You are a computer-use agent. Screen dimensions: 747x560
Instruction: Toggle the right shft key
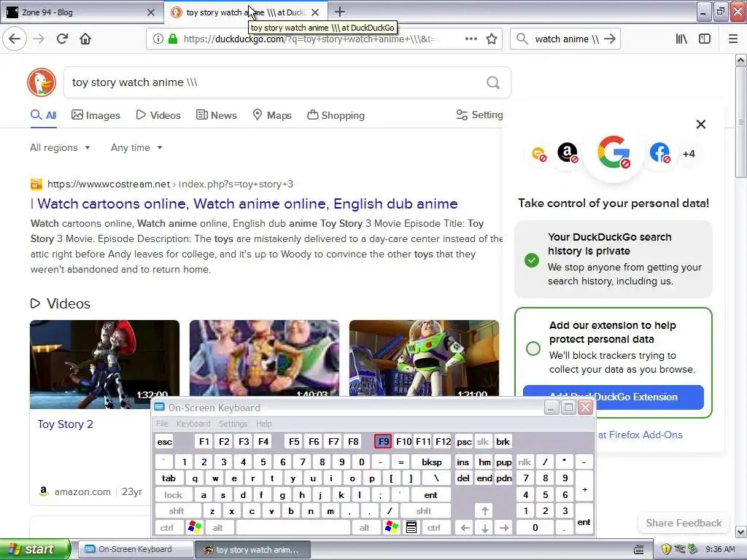click(424, 511)
